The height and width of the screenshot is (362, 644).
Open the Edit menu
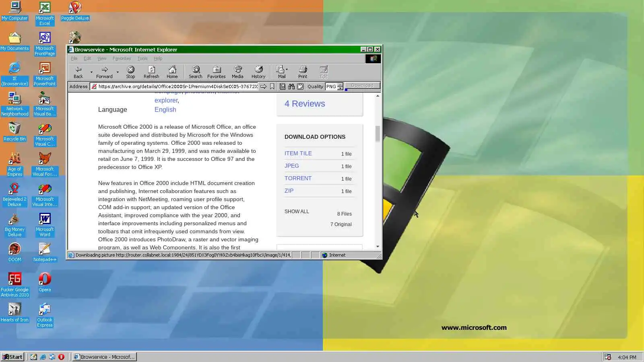87,58
